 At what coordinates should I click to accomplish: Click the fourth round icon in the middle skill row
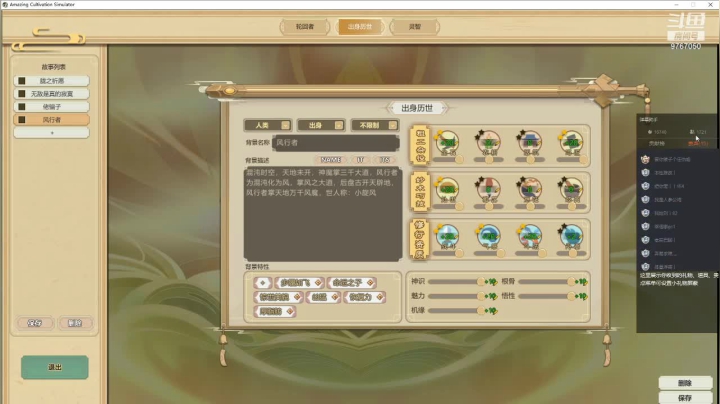pos(571,190)
